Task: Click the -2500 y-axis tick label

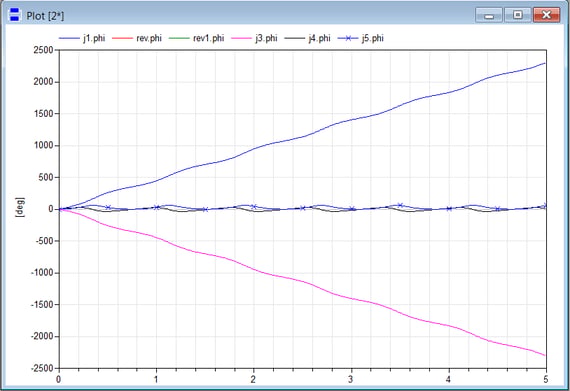Action: point(42,368)
